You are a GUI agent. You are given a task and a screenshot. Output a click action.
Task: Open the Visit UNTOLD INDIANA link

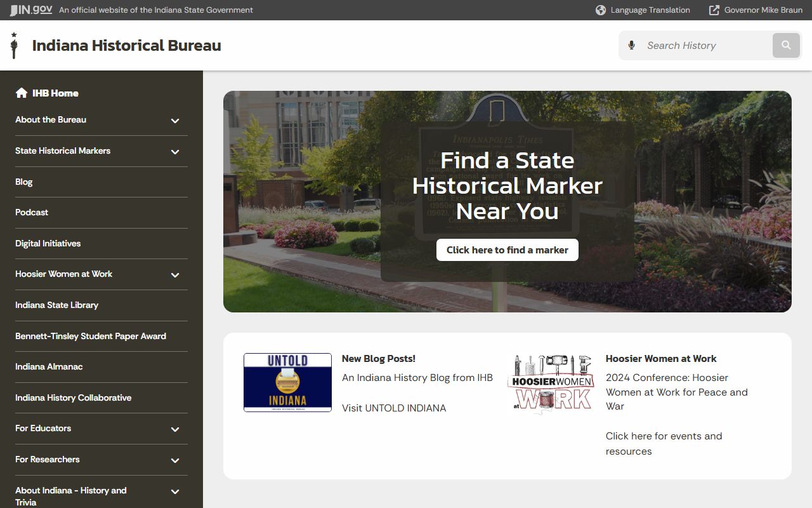pos(394,408)
